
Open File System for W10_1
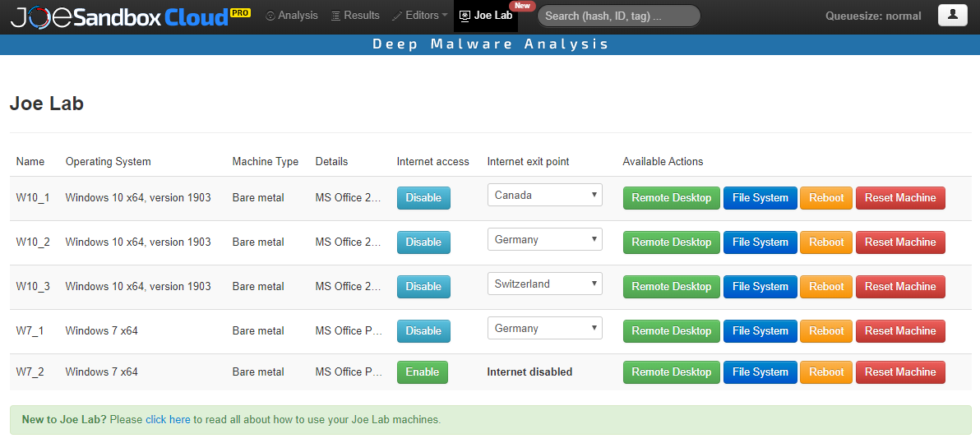(x=760, y=198)
